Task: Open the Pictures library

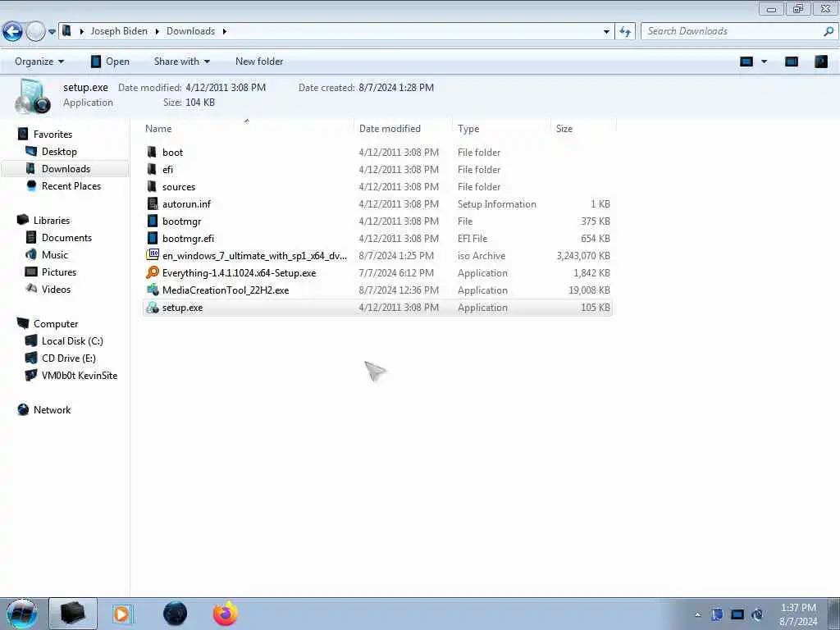Action: pos(59,272)
